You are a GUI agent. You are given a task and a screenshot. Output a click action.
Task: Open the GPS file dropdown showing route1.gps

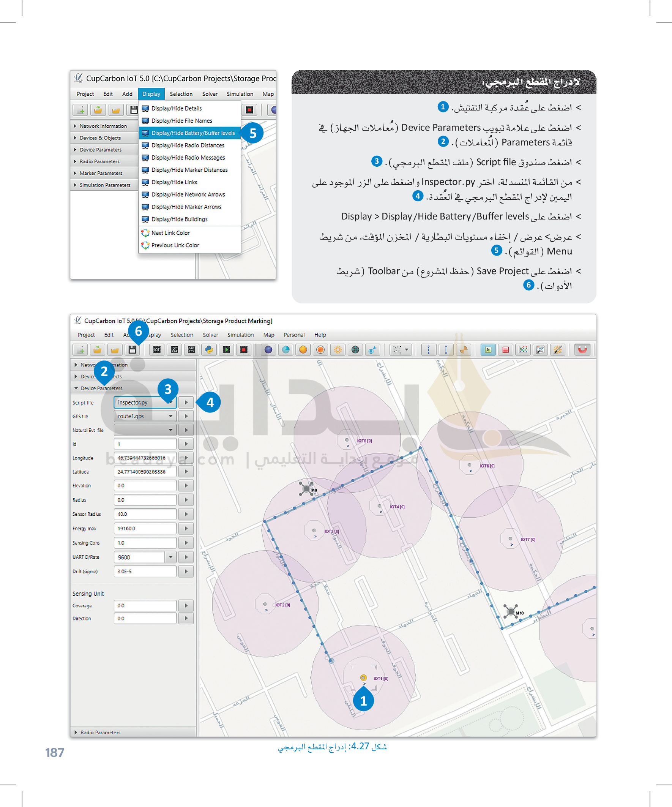tap(170, 416)
